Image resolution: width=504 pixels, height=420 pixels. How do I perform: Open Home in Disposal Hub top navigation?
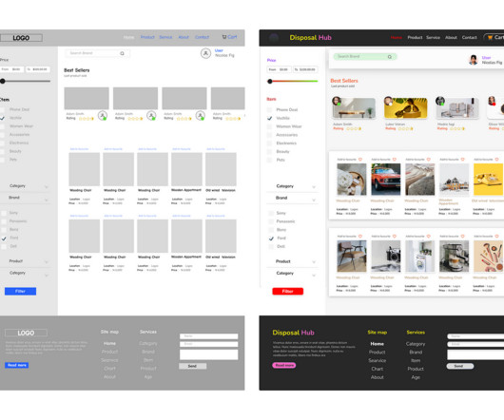[x=396, y=38]
